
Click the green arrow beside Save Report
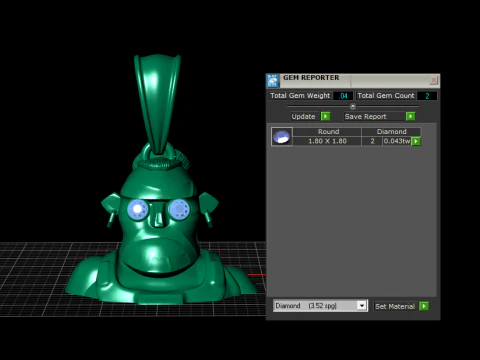pos(411,116)
